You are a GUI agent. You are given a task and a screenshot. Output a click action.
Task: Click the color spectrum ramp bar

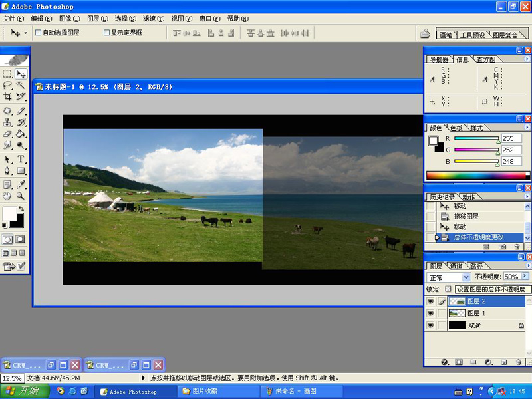pos(477,176)
